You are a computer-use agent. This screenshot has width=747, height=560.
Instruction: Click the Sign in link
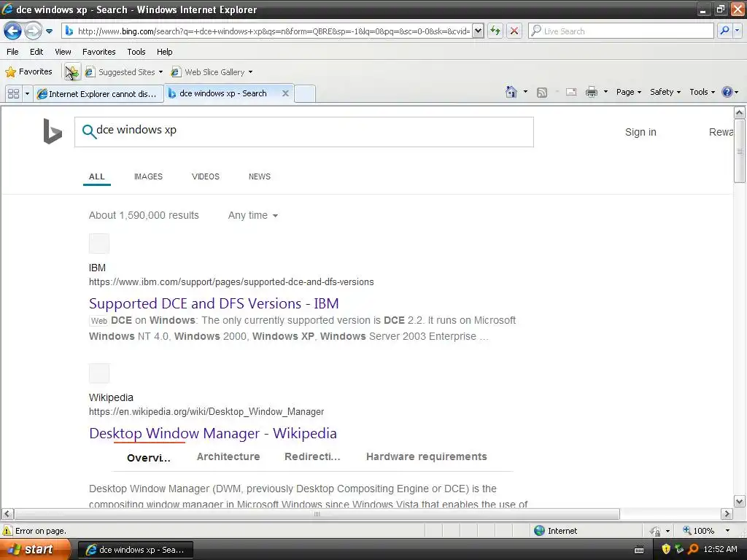640,132
